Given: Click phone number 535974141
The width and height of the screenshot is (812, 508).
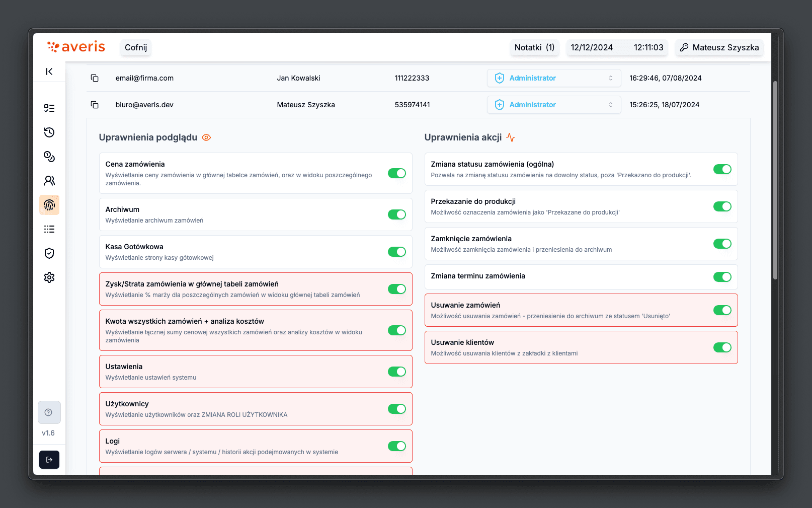Looking at the screenshot, I should (412, 105).
